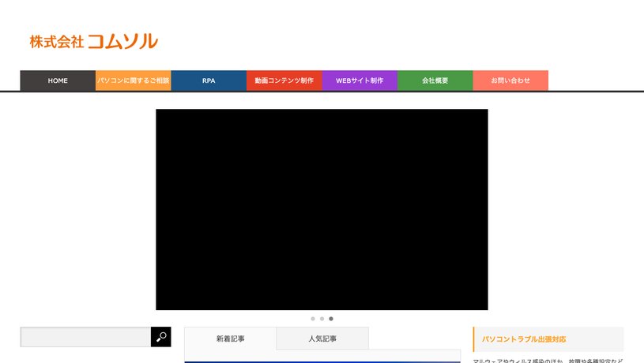Select the second slider dot
Screen dimensions: 644x363
322,319
